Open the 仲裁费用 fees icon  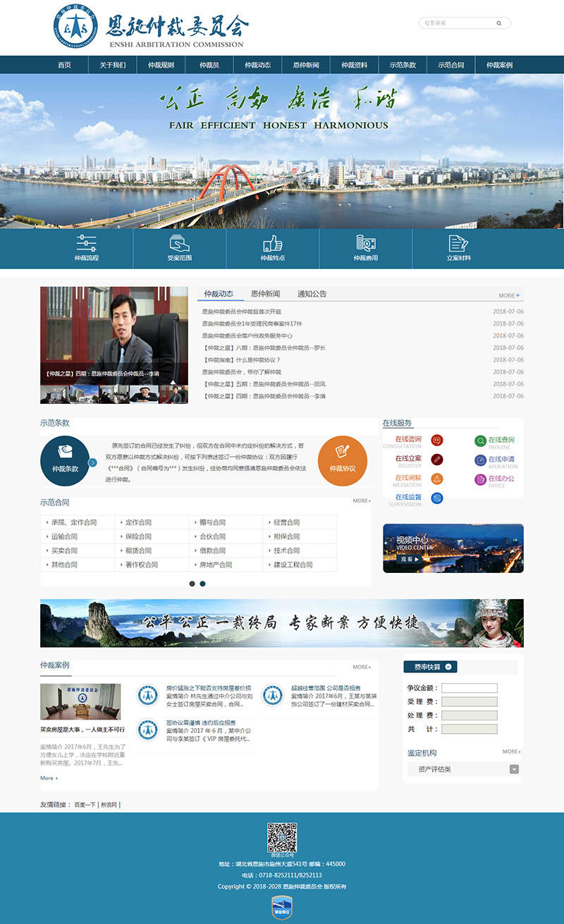coord(365,243)
